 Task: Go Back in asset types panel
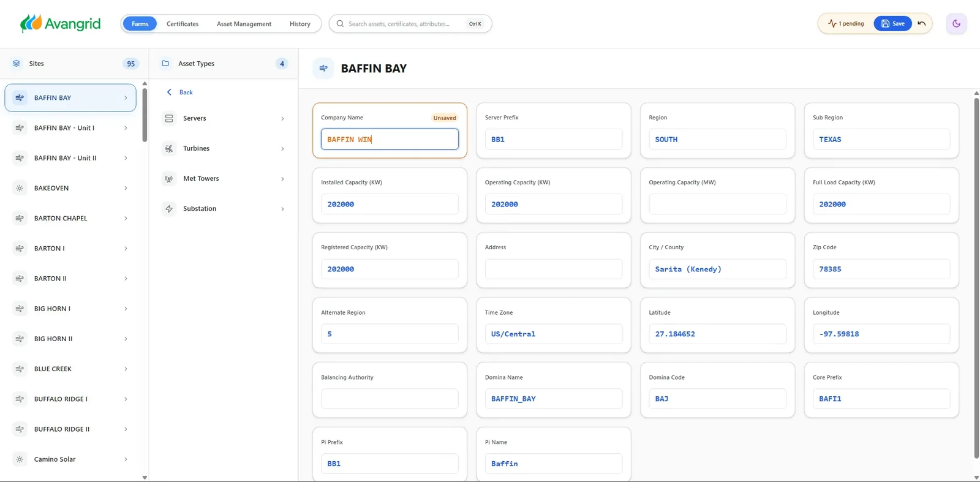180,92
